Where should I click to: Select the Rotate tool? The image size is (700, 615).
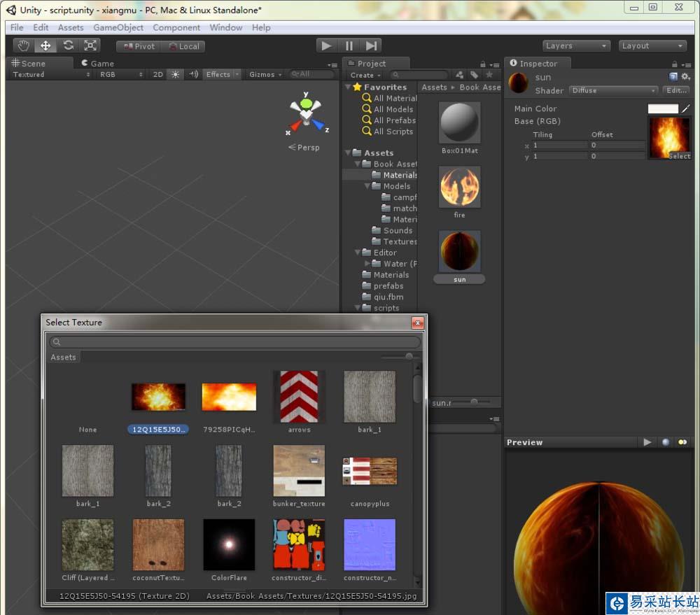pos(69,45)
